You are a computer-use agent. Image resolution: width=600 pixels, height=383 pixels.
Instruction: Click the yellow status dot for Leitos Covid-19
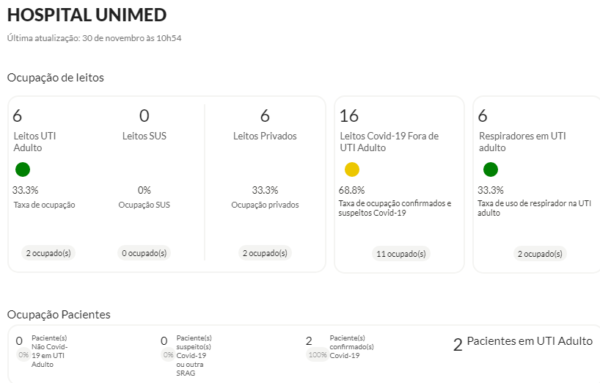tap(352, 169)
